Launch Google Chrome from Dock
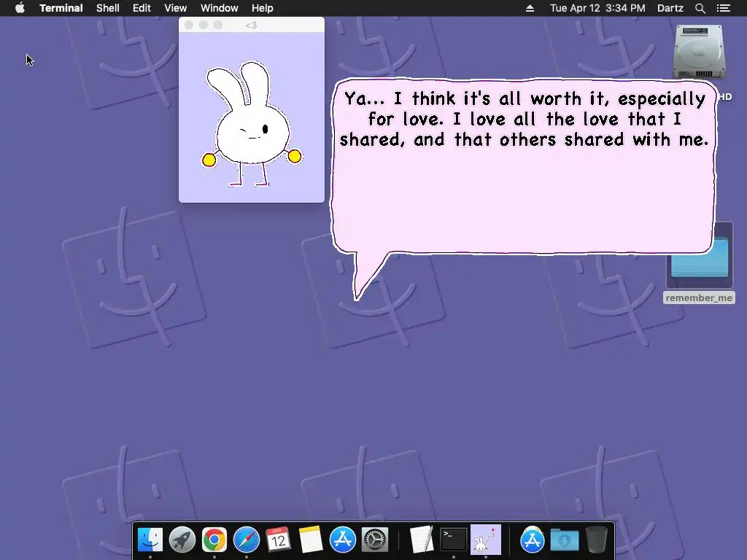Image resolution: width=747 pixels, height=560 pixels. point(214,540)
